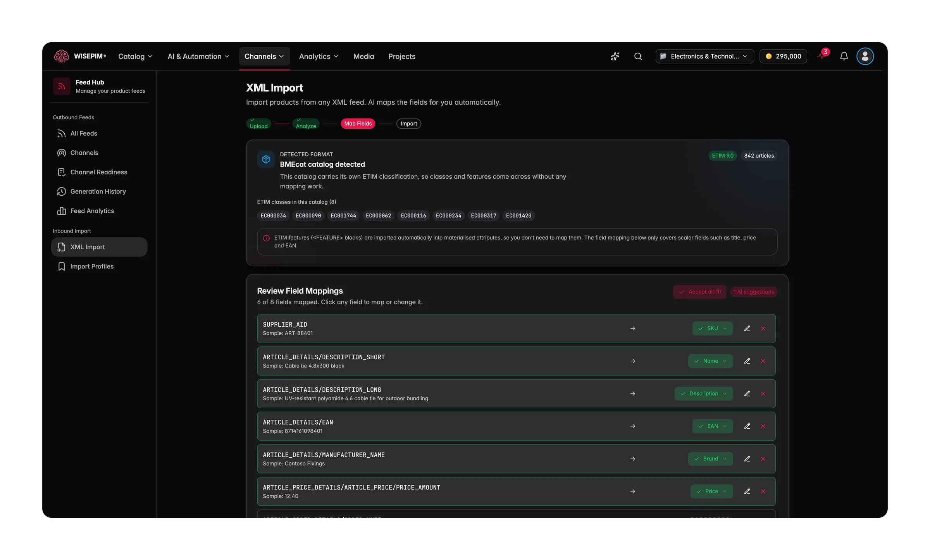
Task: Remove the DESCRIPTION_LONG mapping
Action: pyautogui.click(x=763, y=394)
